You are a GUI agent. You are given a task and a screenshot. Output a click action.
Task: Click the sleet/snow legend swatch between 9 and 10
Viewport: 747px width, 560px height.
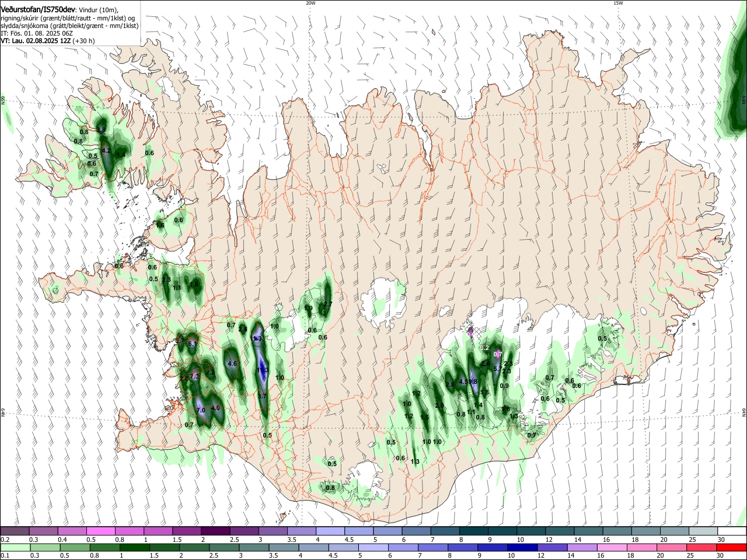(501, 531)
